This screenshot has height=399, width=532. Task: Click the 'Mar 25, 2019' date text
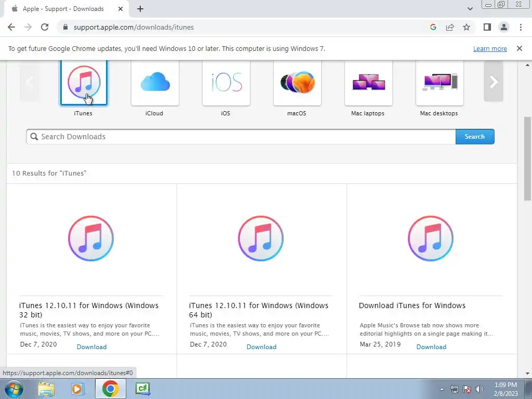[x=380, y=344]
